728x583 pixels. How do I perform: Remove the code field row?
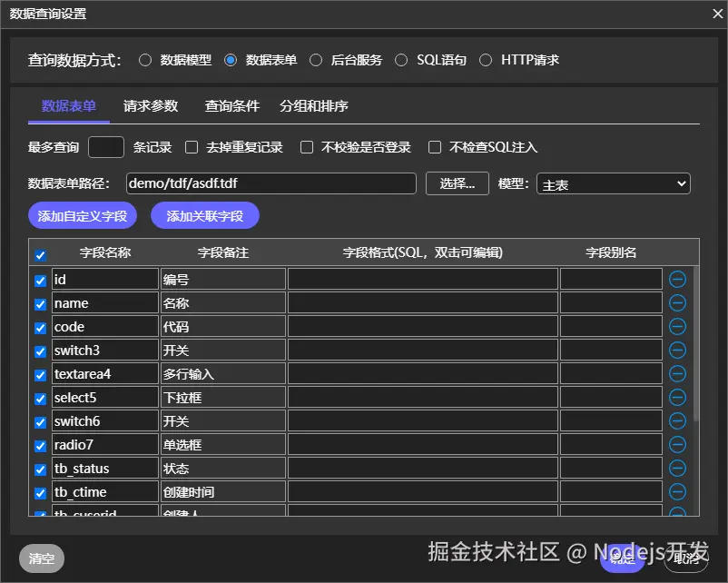(x=677, y=327)
